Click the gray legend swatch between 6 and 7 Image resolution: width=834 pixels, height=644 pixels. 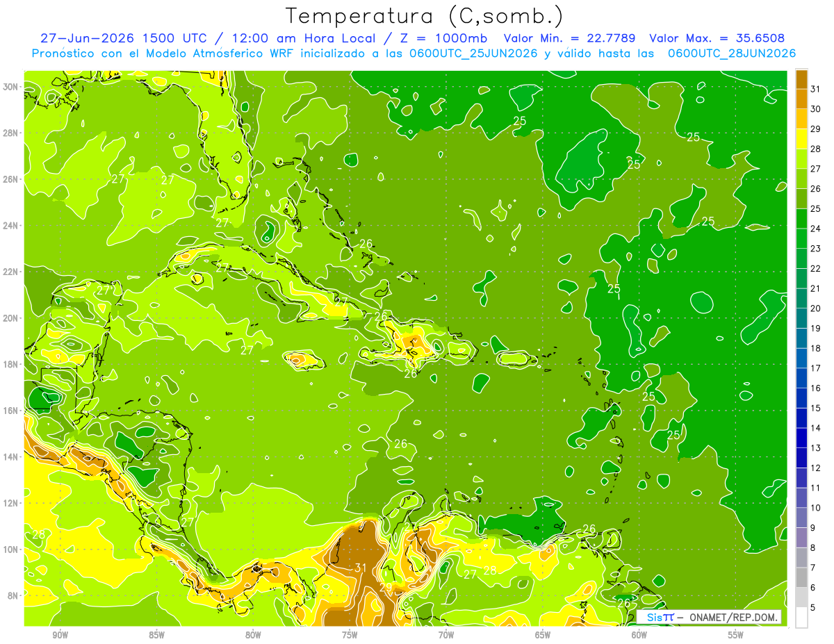pos(801,577)
